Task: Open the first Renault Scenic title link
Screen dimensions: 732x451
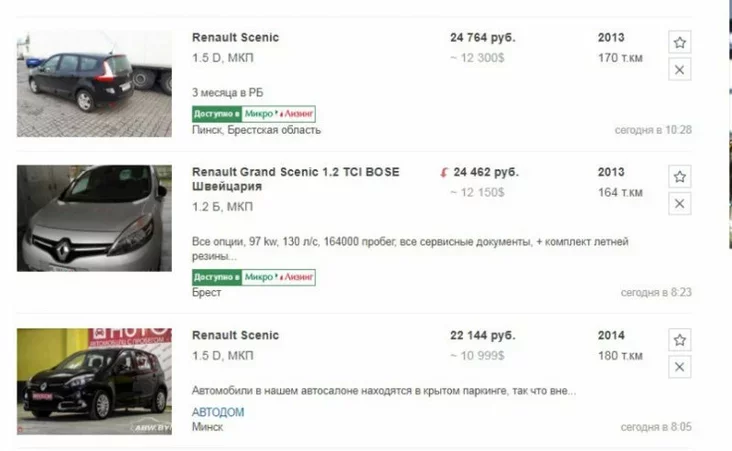Action: (235, 38)
